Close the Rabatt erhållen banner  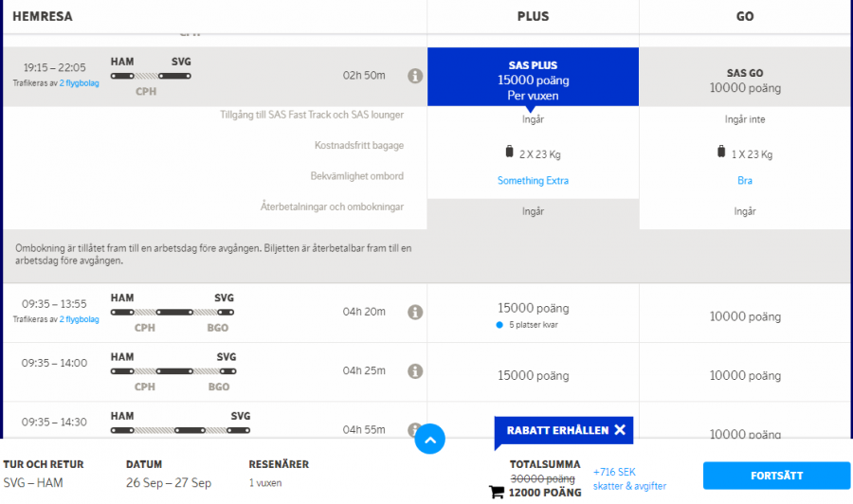[x=620, y=430]
